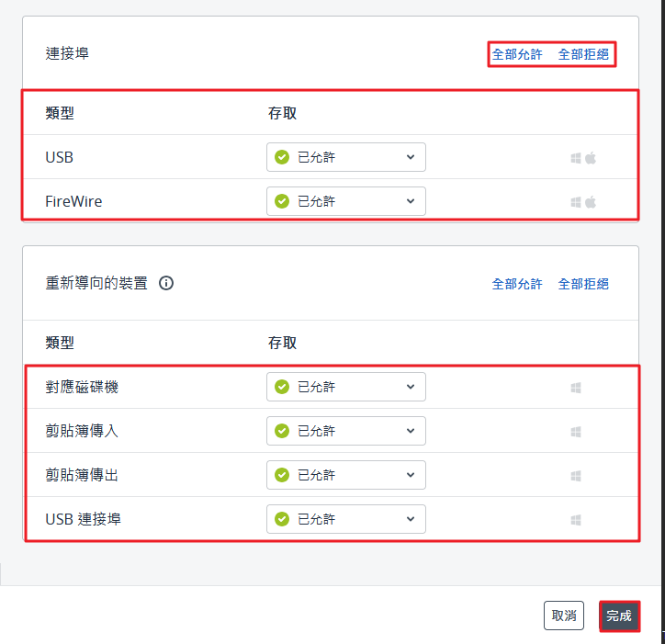Expand the 剪貼簿傳入 access dropdown
The width and height of the screenshot is (665, 644).
(345, 431)
